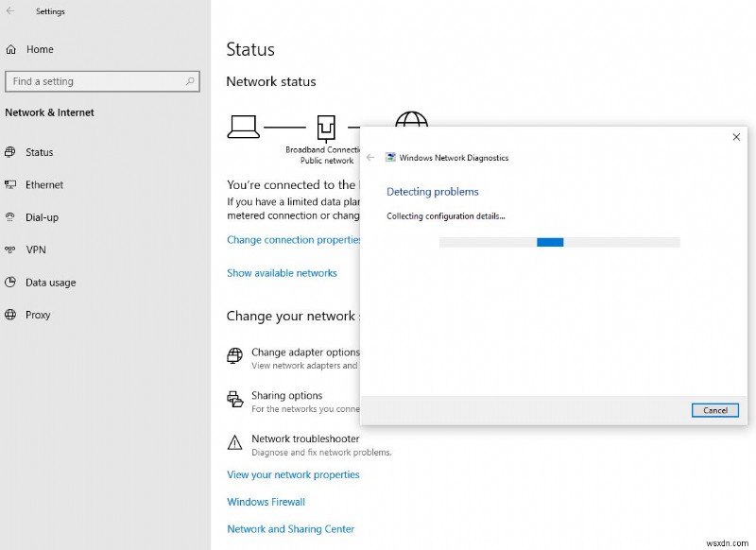Click the Find a setting search box
This screenshot has width=756, height=550.
click(103, 81)
